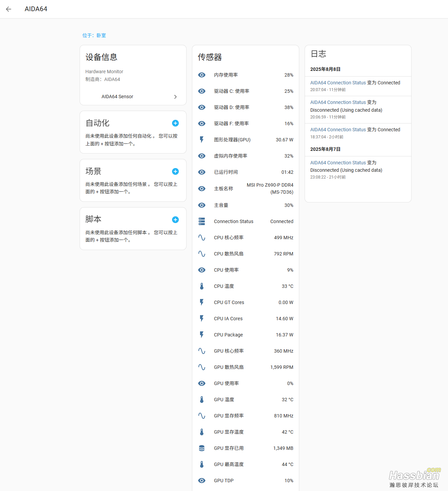Click the eye icon for 主板名称
Image resolution: width=448 pixels, height=491 pixels.
coord(202,189)
